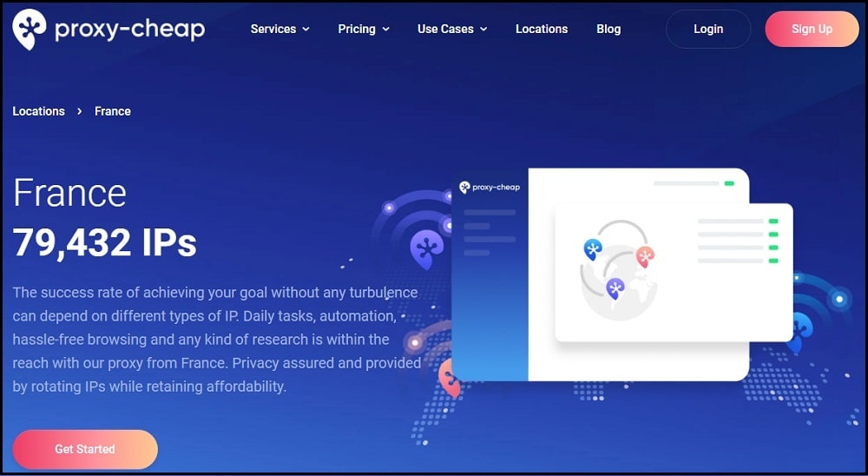Select the 79,432 IPs text
This screenshot has height=476, width=868.
click(105, 242)
